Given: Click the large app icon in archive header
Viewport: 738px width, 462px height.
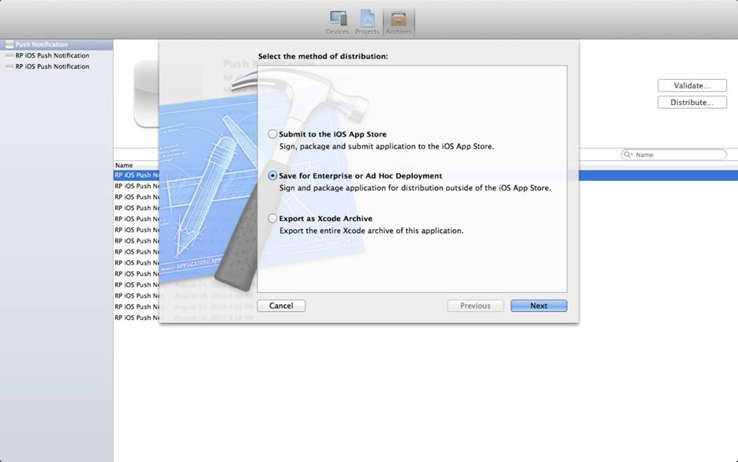Looking at the screenshot, I should tap(145, 92).
